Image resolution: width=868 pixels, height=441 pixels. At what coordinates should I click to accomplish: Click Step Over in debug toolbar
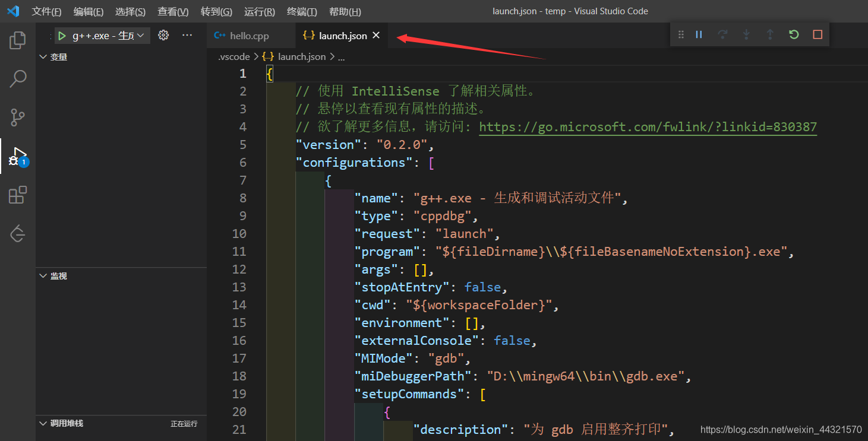pyautogui.click(x=722, y=34)
